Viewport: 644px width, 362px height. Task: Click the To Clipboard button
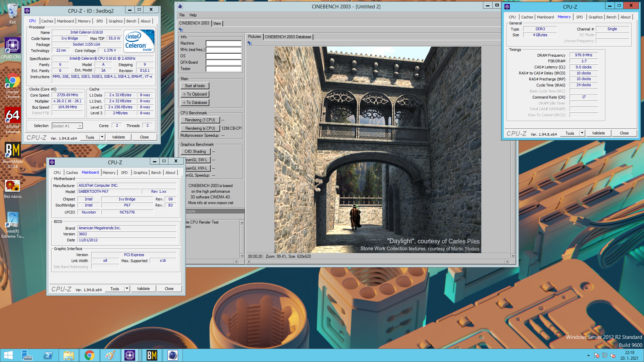195,94
